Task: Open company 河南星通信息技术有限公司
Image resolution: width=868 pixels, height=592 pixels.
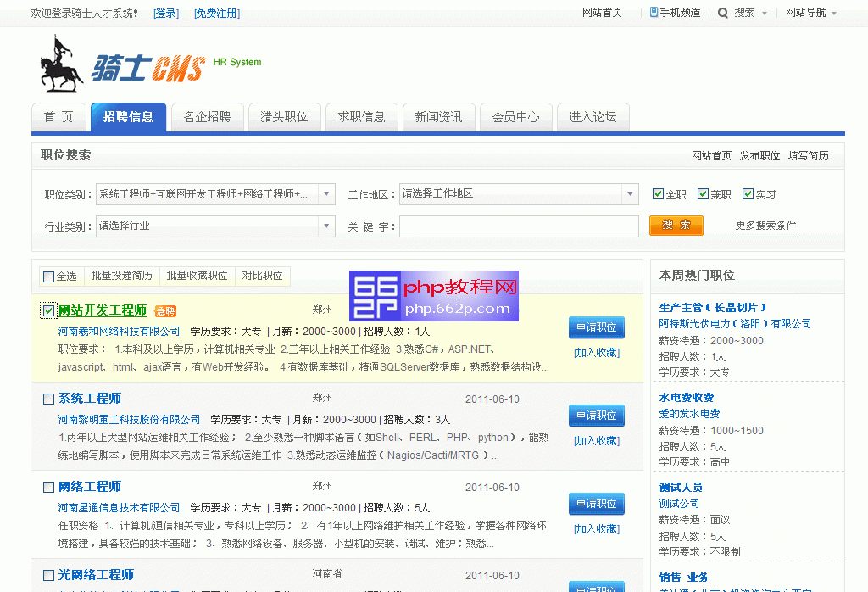Action: [x=119, y=508]
